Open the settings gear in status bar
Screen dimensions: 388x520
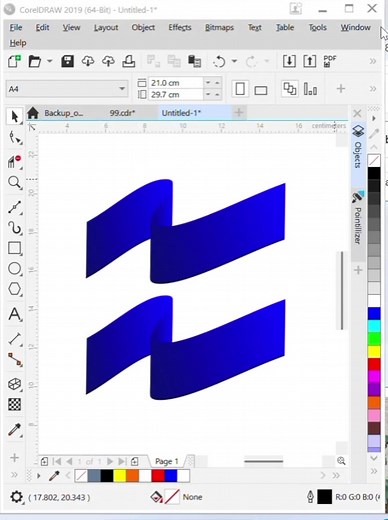pyautogui.click(x=16, y=497)
